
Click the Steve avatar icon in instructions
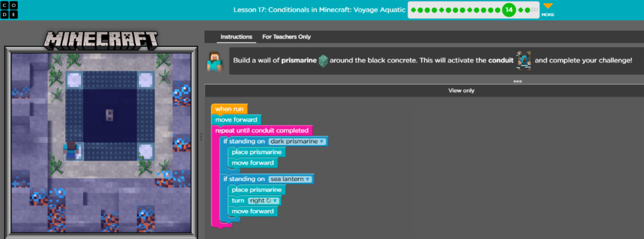214,62
